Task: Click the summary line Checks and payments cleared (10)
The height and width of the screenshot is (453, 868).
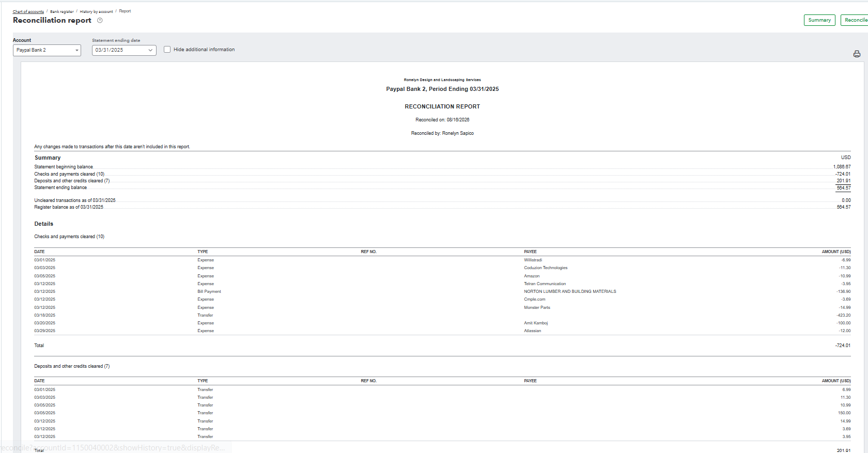Action: pyautogui.click(x=69, y=174)
